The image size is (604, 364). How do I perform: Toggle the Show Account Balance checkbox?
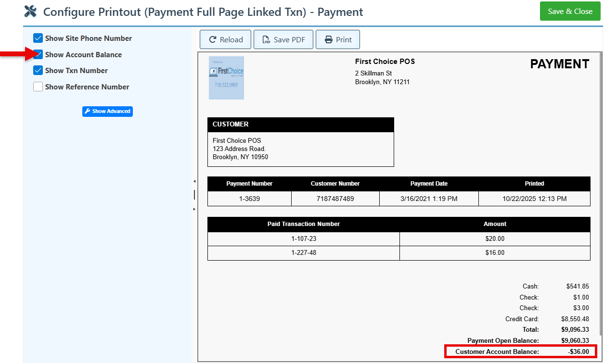tap(38, 55)
